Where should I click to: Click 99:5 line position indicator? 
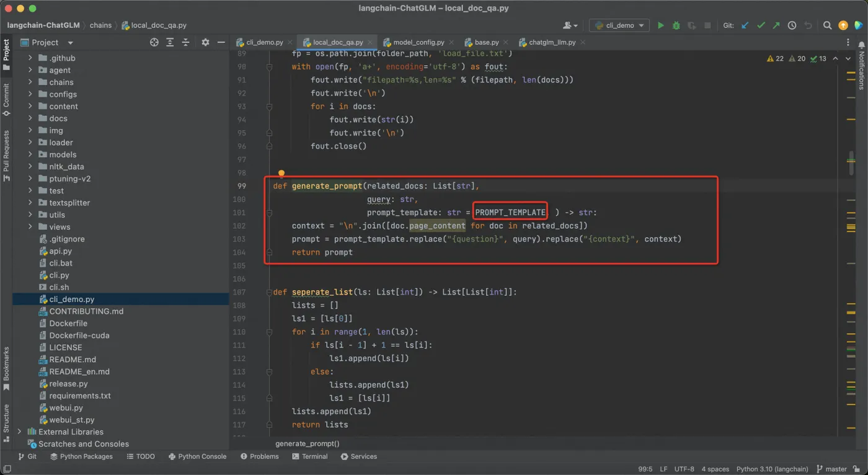[x=644, y=469]
